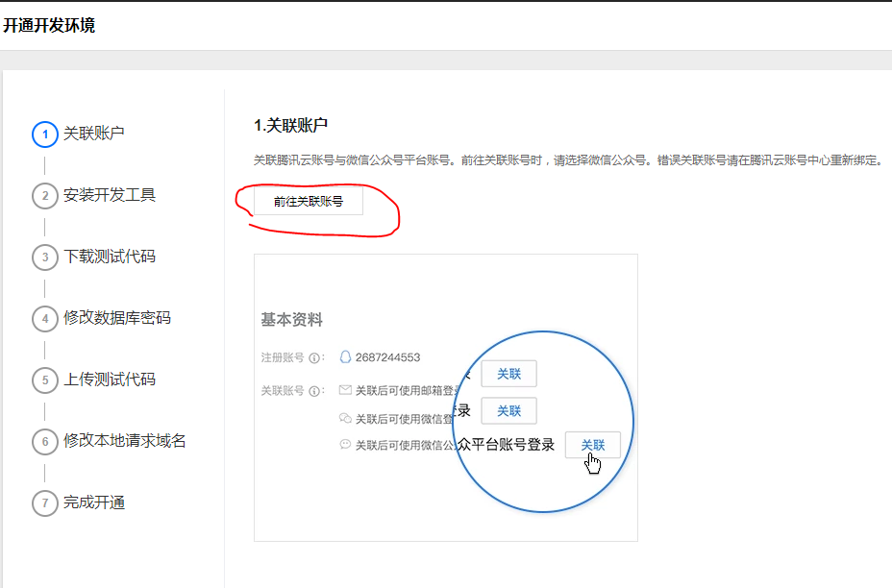Click the step 4 numbered circle
892x588 pixels.
(44, 318)
